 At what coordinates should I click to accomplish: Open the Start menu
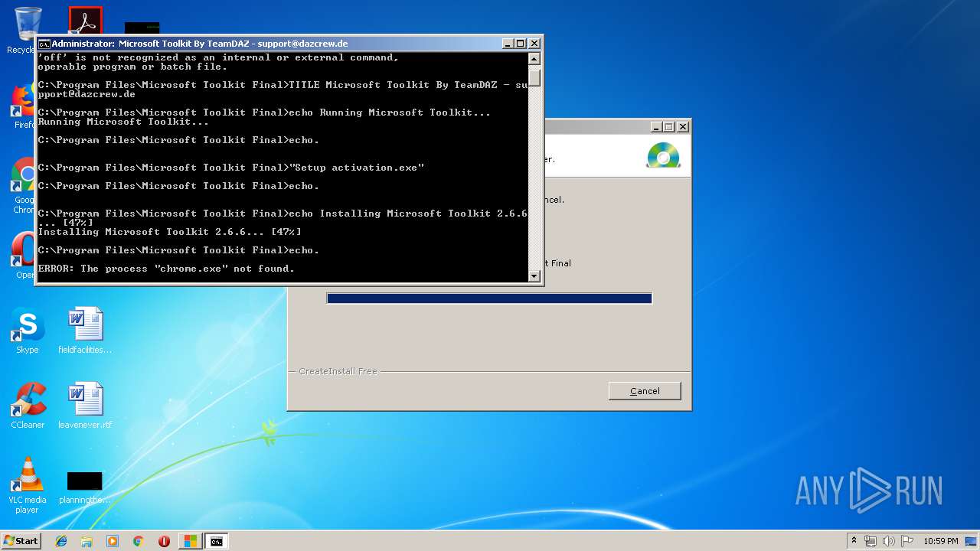(20, 541)
